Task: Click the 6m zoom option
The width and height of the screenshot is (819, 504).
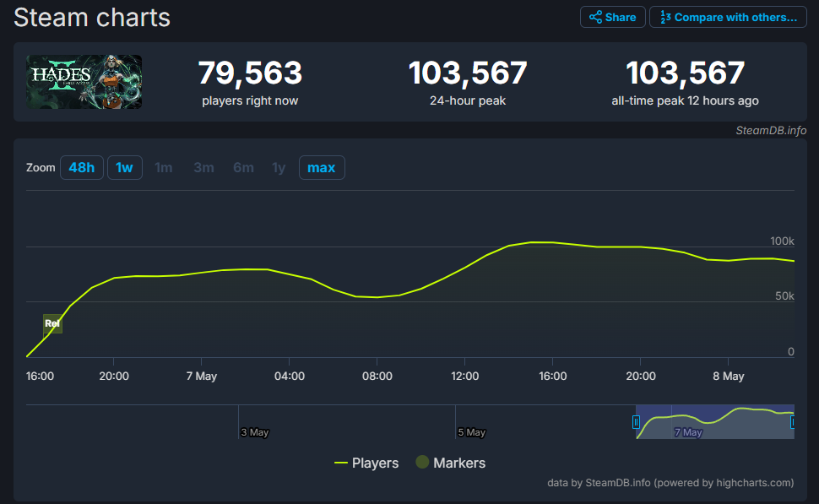Action: 243,167
